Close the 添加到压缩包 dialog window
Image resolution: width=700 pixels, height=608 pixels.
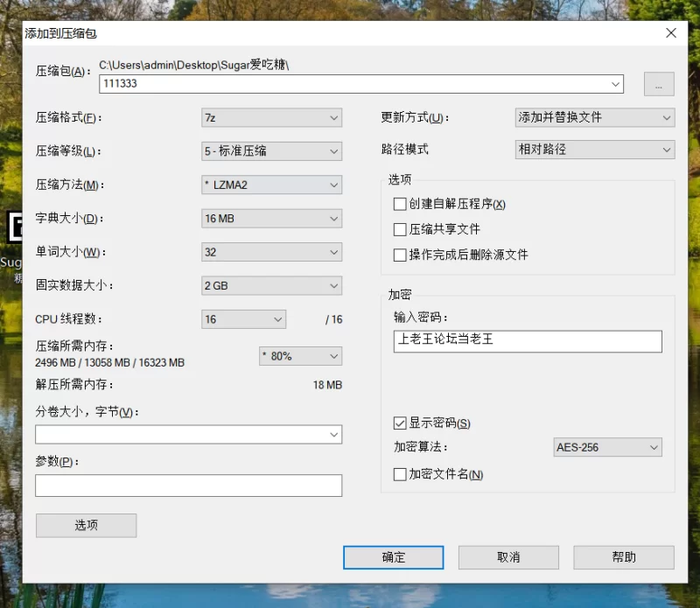tap(671, 33)
